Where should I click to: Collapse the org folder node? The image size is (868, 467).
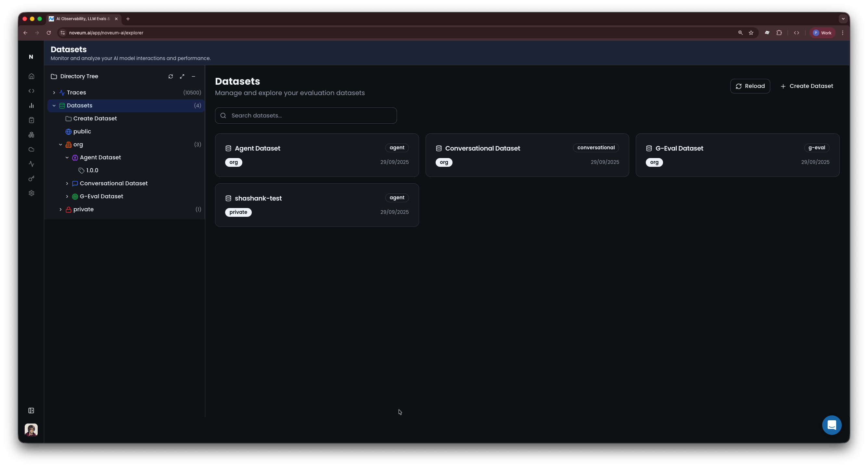(x=61, y=144)
